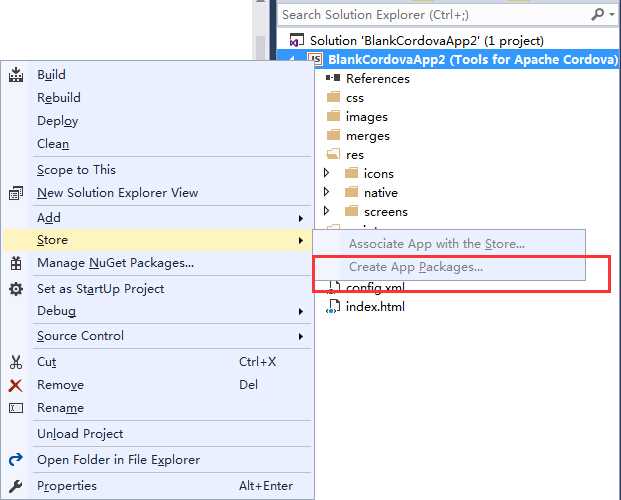Click the New Solution Explorer View icon
This screenshot has height=500, width=621.
point(16,193)
